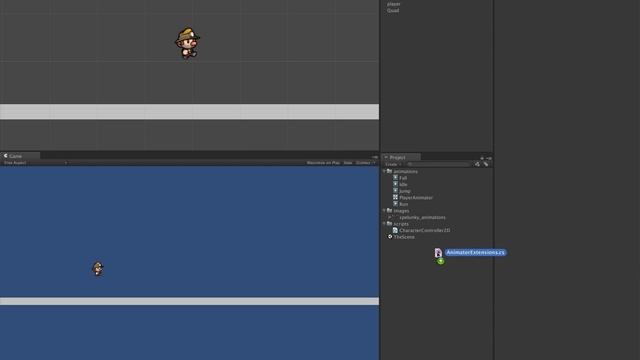Open the Free Aspect dropdown
The height and width of the screenshot is (360, 640).
35,162
